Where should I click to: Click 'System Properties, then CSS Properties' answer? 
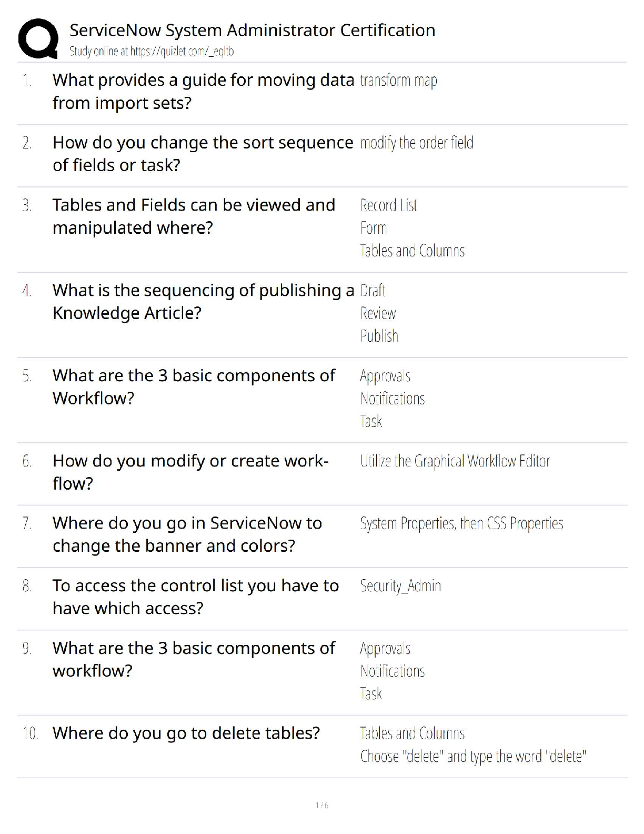[x=461, y=523]
